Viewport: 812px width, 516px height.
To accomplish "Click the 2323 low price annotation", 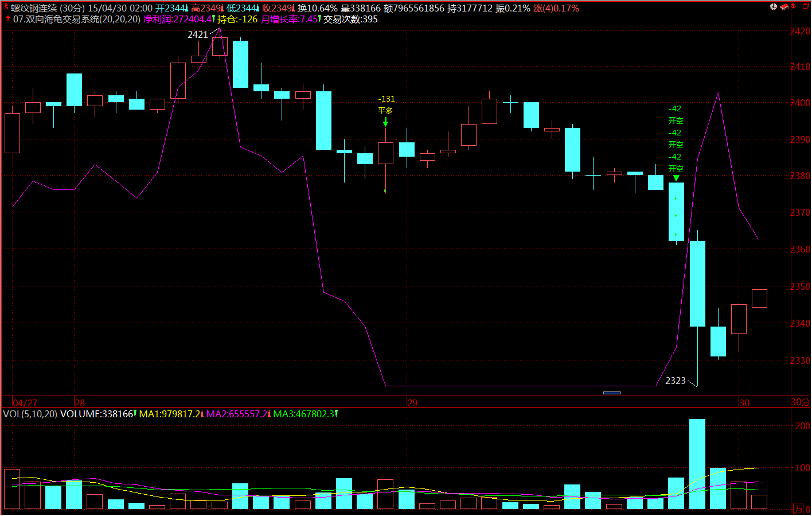I will [x=676, y=381].
